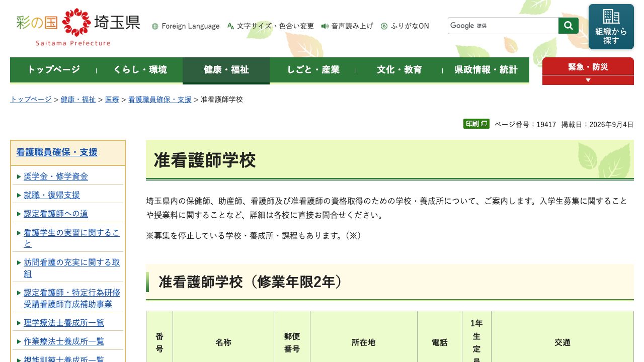Screen dimensions: 644x362
Task: Open 作業療法士養成所一覧 sidebar link
Action: 64,341
